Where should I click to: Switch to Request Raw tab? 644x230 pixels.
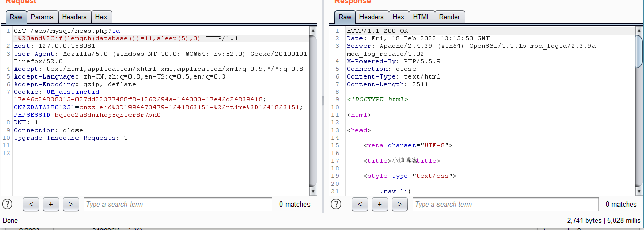coord(16,17)
